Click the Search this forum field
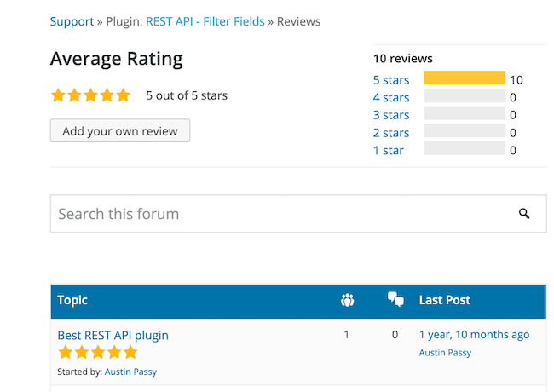Viewport: 554px width, 392px height. click(x=298, y=214)
